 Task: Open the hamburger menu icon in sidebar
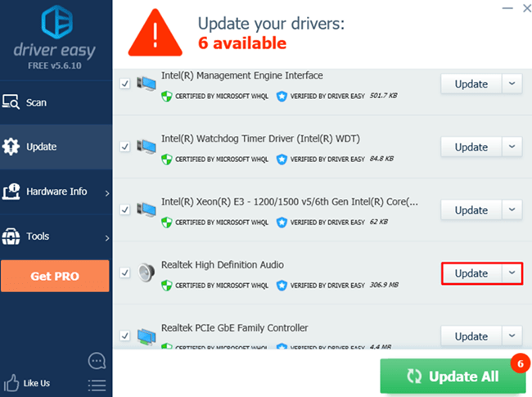click(97, 386)
